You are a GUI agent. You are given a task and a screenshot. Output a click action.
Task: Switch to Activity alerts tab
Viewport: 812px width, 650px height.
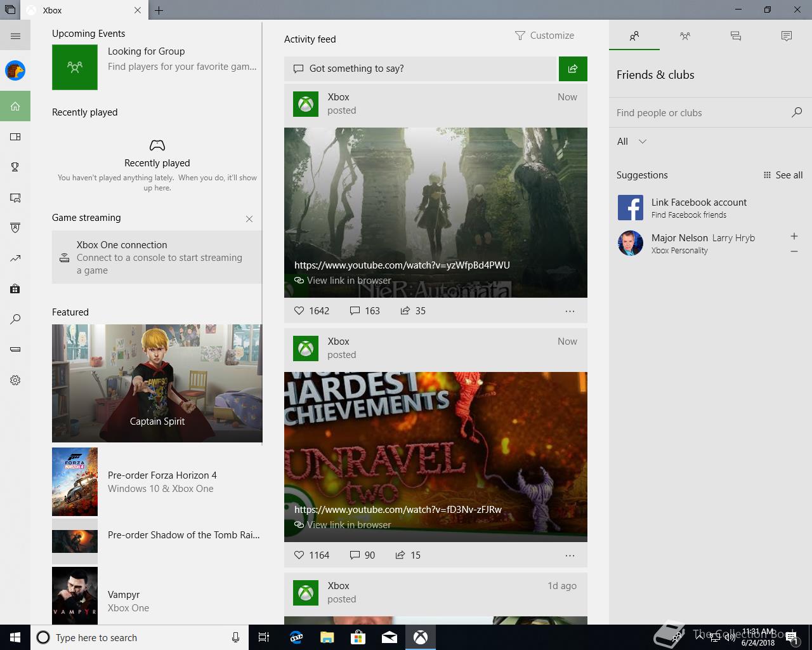pyautogui.click(x=787, y=36)
